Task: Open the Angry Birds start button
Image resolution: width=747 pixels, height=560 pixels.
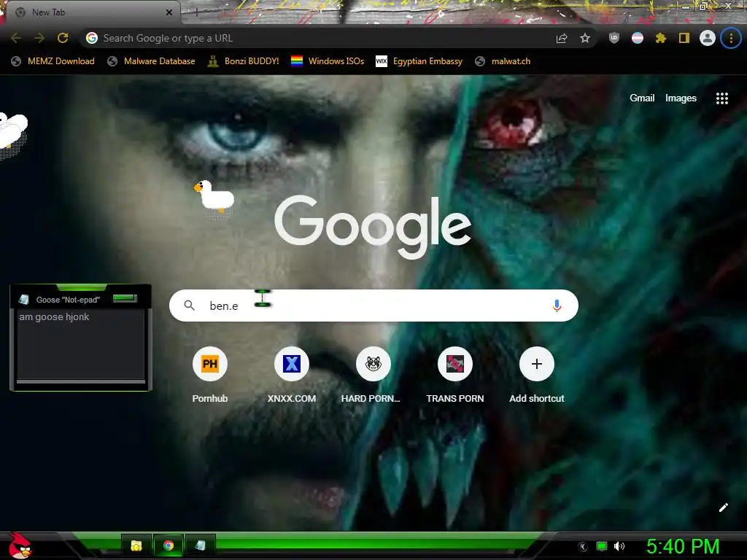Action: (20, 545)
